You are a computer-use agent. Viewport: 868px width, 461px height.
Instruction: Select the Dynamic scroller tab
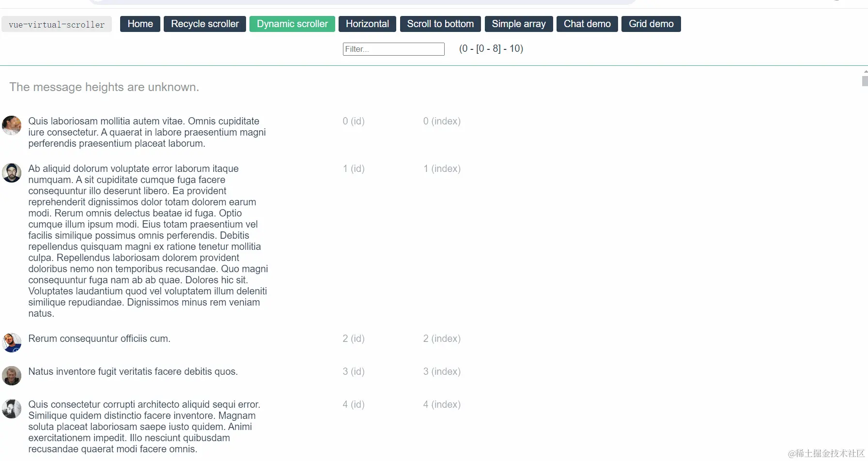(292, 24)
